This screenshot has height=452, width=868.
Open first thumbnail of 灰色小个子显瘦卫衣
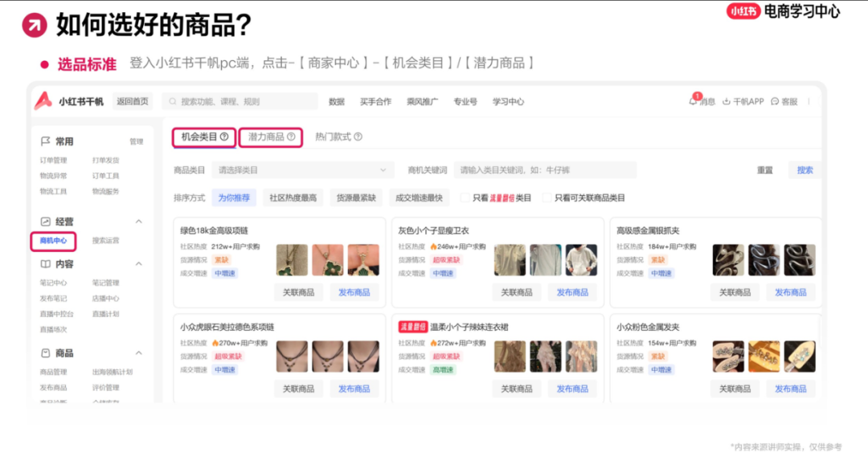(510, 259)
